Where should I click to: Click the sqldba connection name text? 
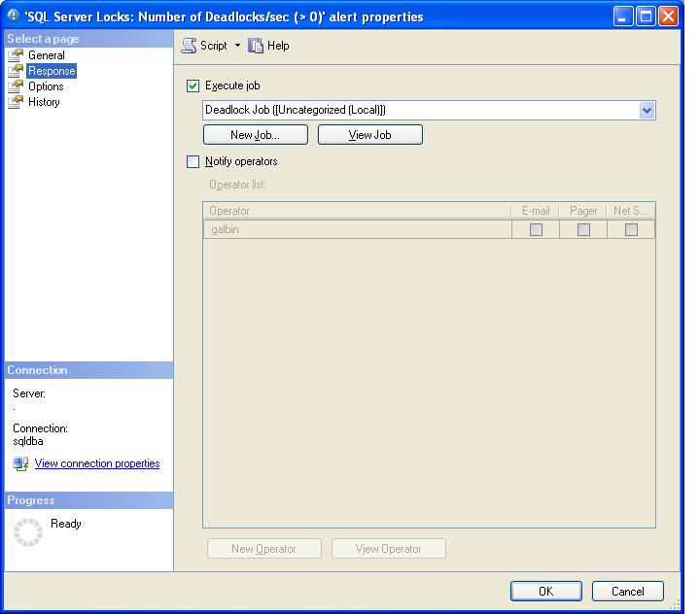[x=28, y=441]
